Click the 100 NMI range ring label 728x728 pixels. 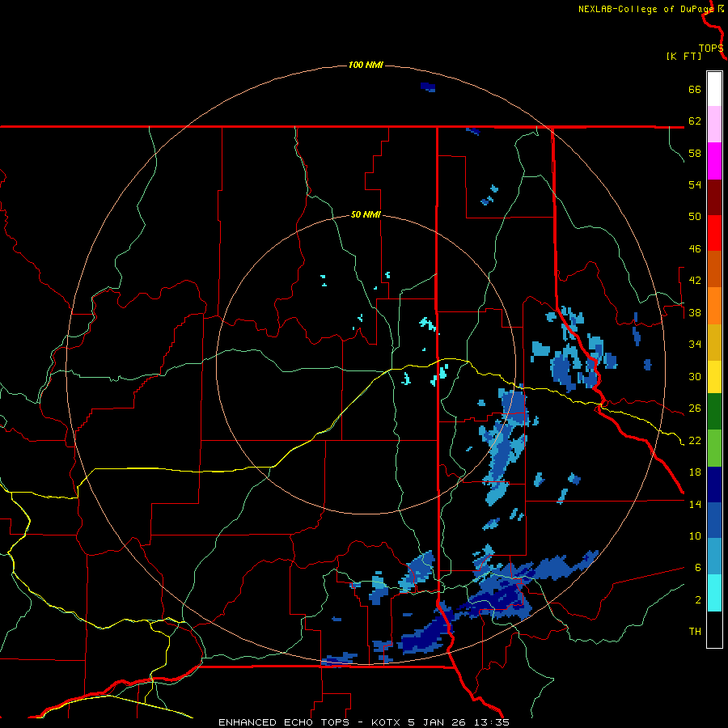[x=366, y=65]
